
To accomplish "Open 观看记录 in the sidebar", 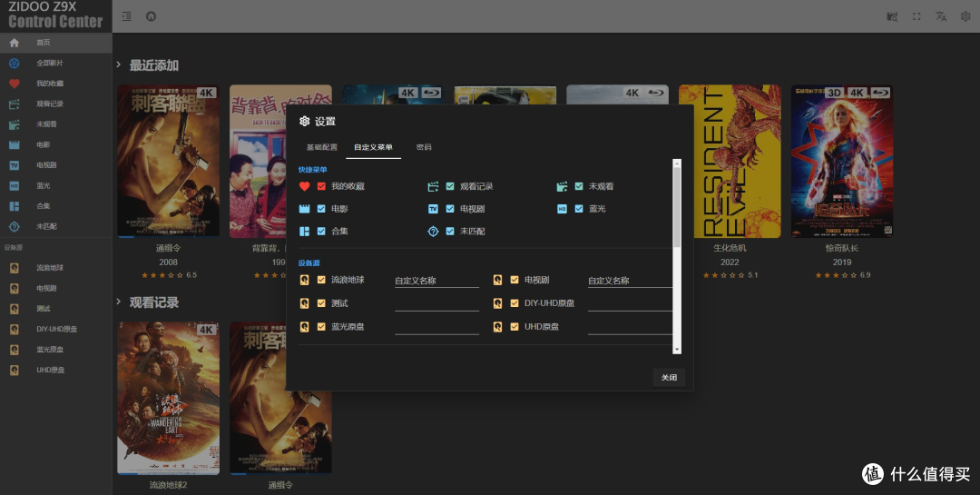I will (56, 104).
